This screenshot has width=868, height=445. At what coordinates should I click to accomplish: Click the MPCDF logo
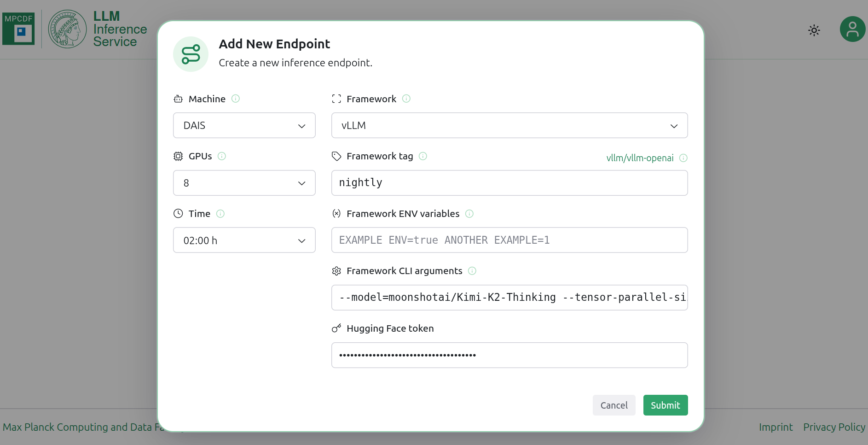tap(18, 29)
